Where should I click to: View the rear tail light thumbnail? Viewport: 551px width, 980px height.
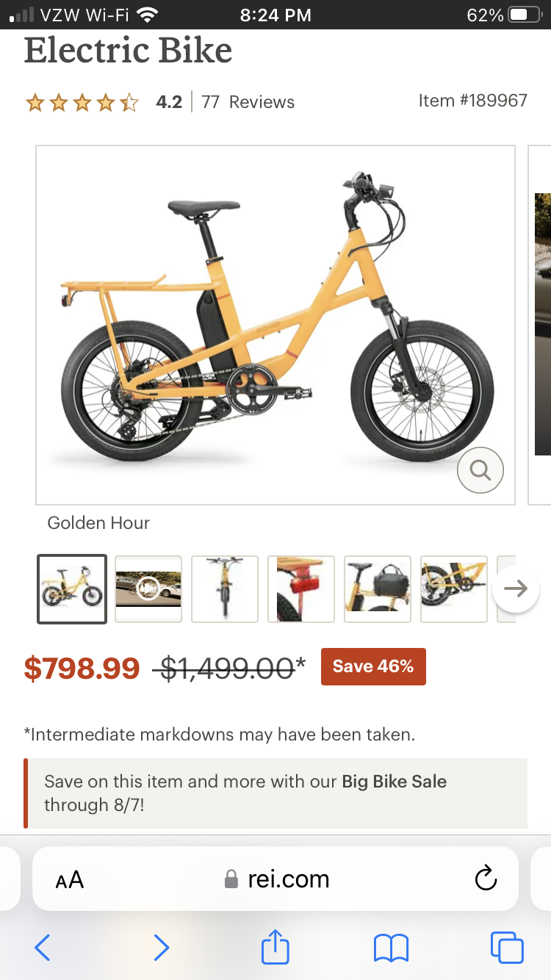[301, 589]
